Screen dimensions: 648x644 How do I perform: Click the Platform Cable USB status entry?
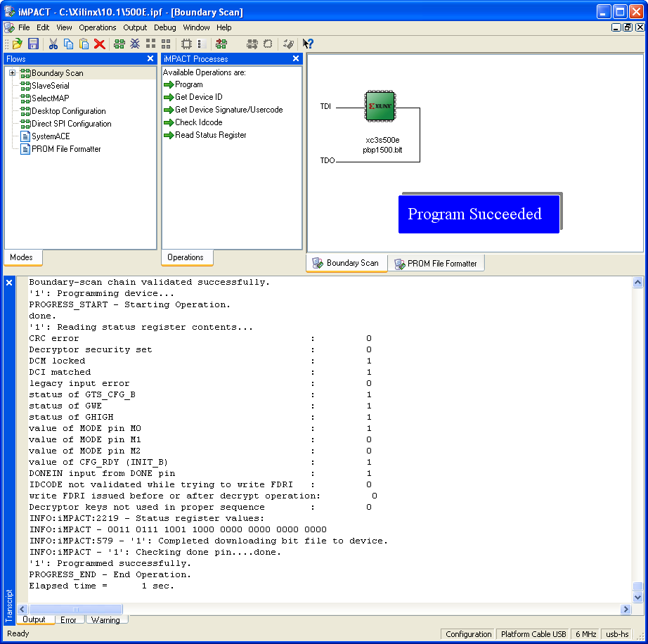(533, 634)
